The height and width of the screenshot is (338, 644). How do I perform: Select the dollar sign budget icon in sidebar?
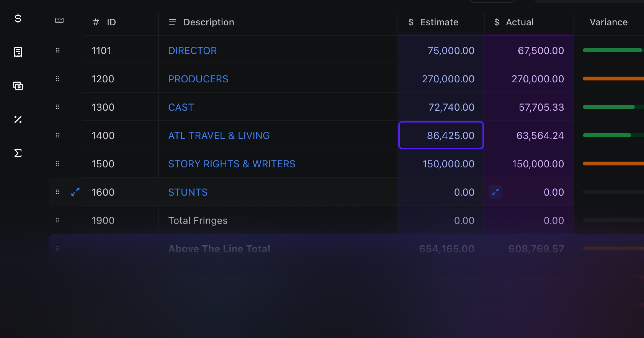17,19
